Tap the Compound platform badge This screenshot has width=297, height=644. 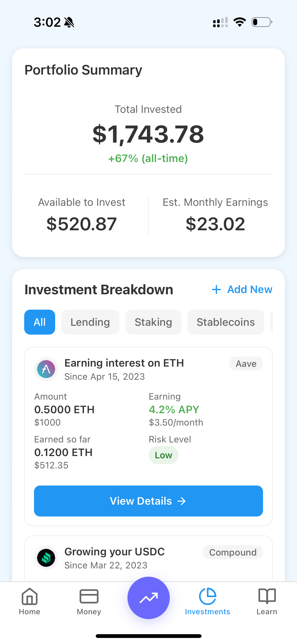click(233, 552)
